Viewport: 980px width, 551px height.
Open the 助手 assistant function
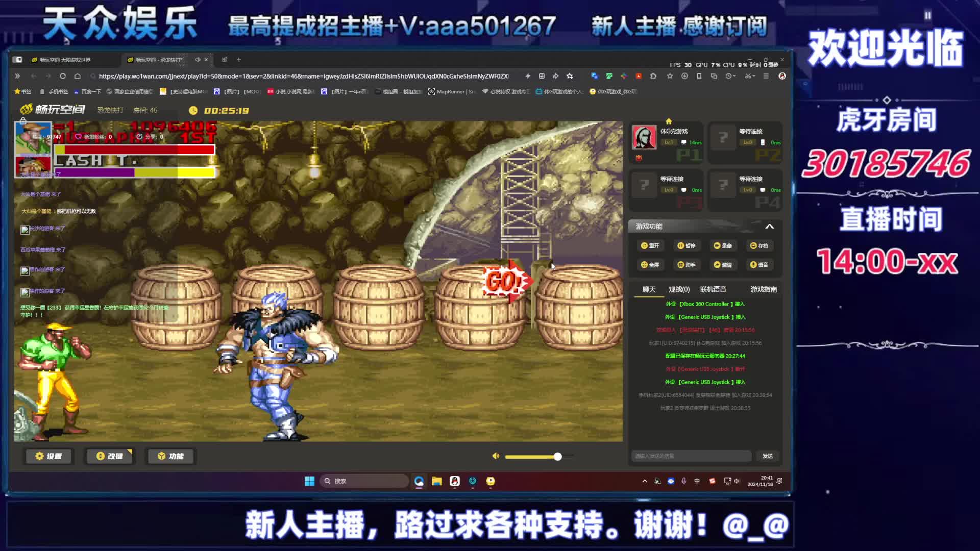tap(686, 265)
